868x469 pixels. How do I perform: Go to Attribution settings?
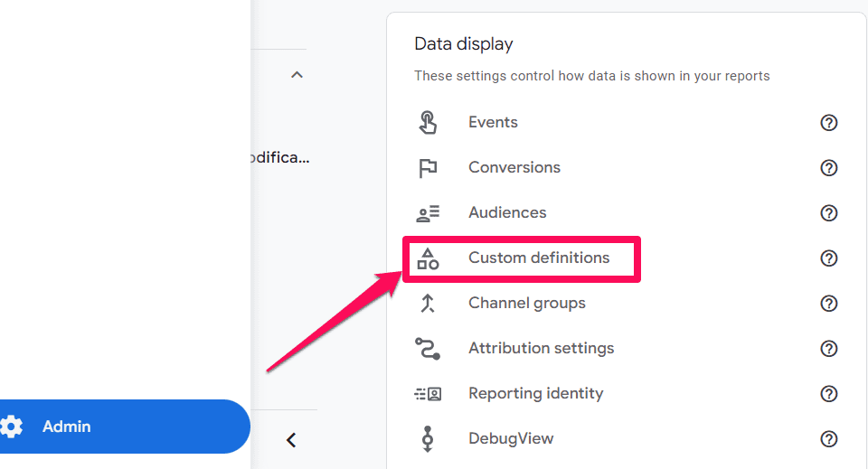tap(541, 349)
